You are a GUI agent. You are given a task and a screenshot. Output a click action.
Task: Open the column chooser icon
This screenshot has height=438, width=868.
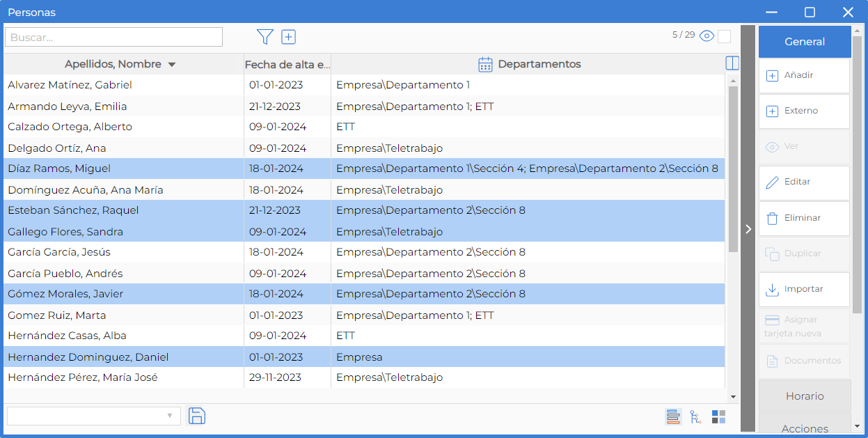pos(732,63)
